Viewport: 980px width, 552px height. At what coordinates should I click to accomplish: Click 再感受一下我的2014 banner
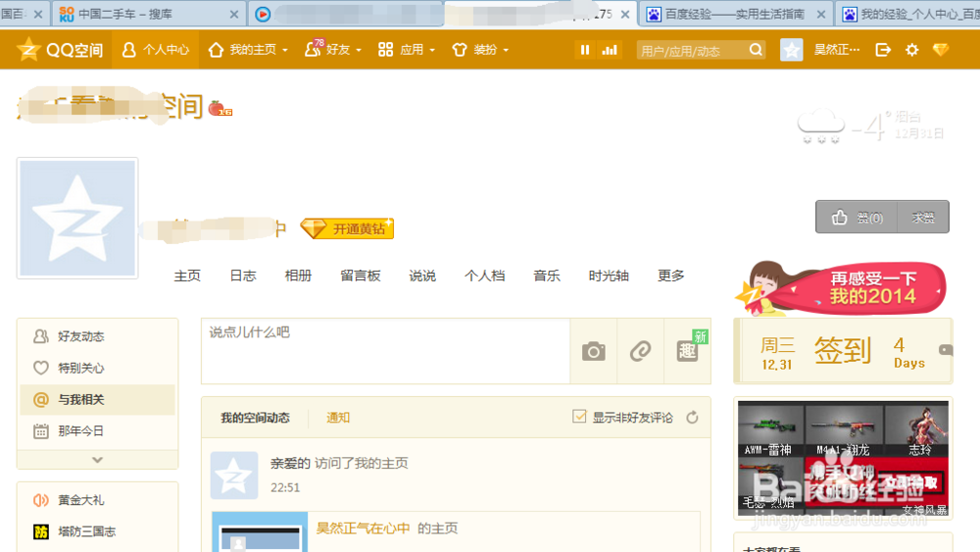[842, 288]
